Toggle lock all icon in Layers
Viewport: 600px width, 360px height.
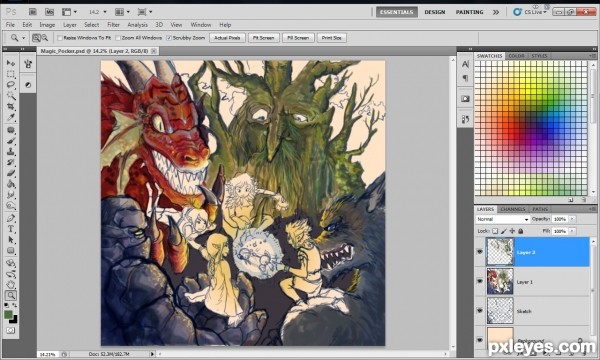coord(520,231)
